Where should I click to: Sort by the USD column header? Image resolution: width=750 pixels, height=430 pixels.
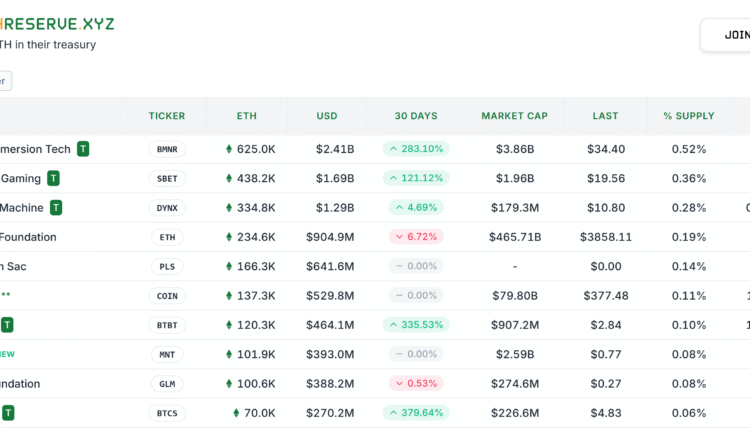click(327, 116)
